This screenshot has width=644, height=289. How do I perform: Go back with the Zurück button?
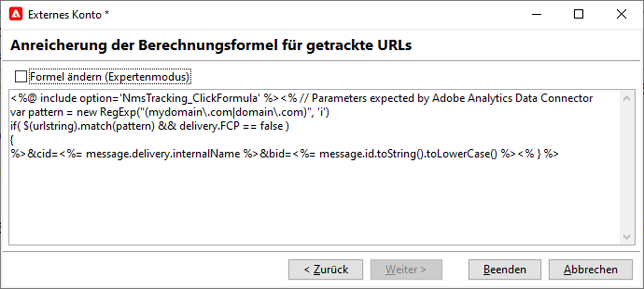[326, 269]
